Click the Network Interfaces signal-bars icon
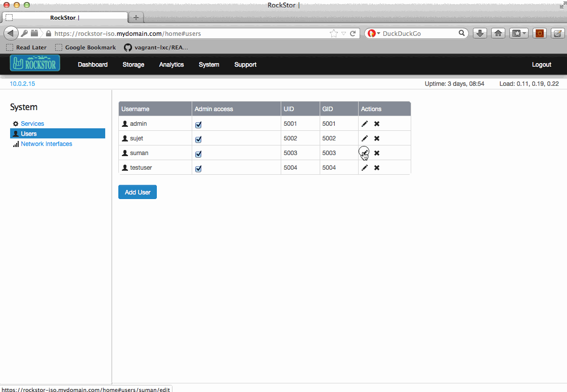567x392 pixels. 16,144
